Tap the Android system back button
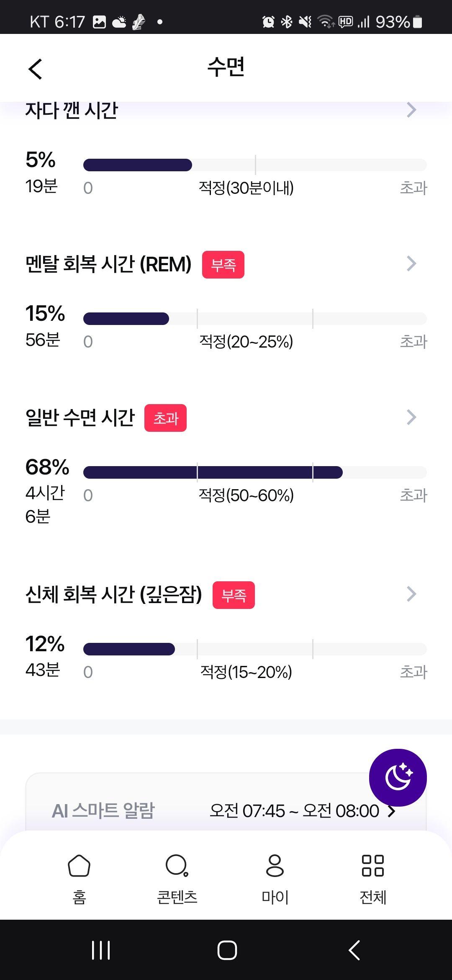452x980 pixels. click(x=354, y=950)
